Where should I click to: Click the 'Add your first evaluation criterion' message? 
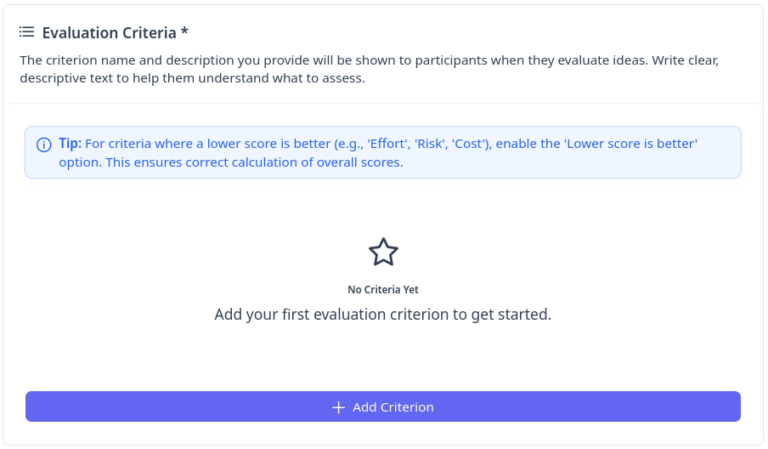[383, 314]
